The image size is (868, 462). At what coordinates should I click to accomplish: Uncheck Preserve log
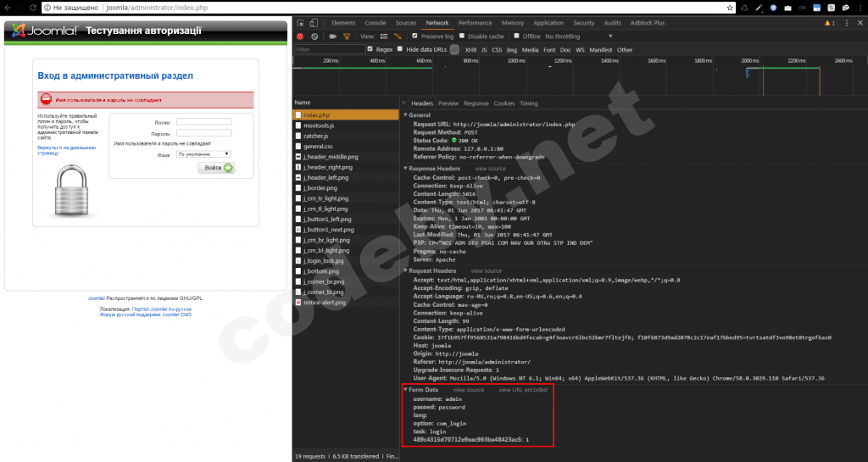(415, 36)
